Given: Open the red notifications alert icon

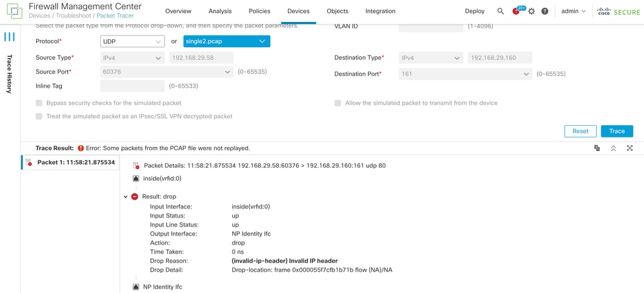Looking at the screenshot, I should click(x=516, y=12).
